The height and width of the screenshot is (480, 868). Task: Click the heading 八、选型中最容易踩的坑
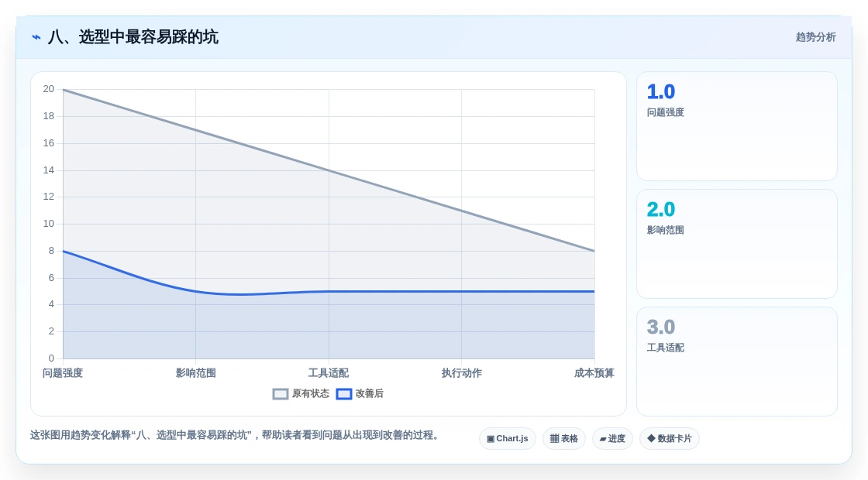point(133,37)
